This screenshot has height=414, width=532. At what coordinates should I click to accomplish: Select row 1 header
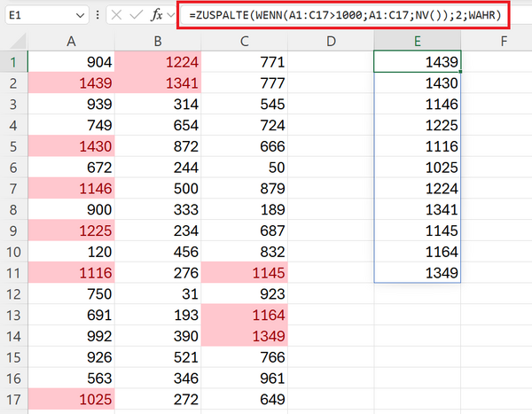[13, 62]
